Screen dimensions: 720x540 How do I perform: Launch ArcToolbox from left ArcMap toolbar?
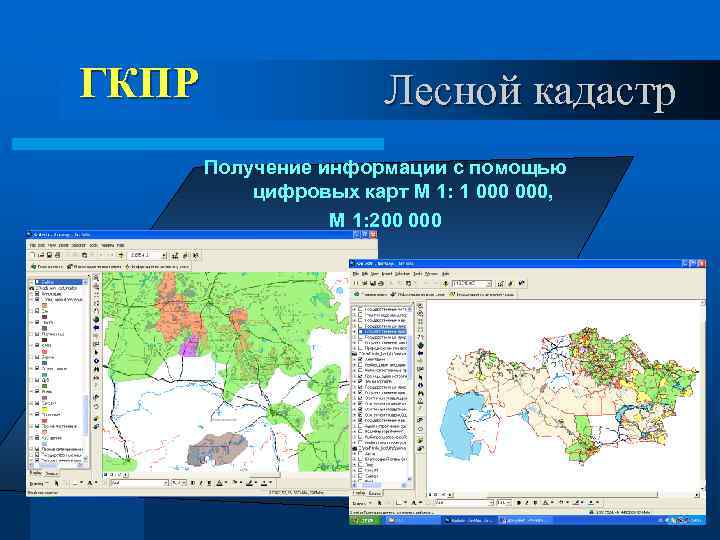[x=186, y=255]
